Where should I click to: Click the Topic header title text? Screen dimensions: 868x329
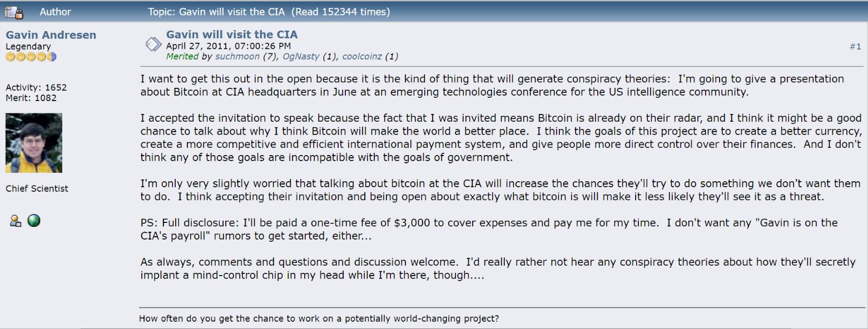269,12
